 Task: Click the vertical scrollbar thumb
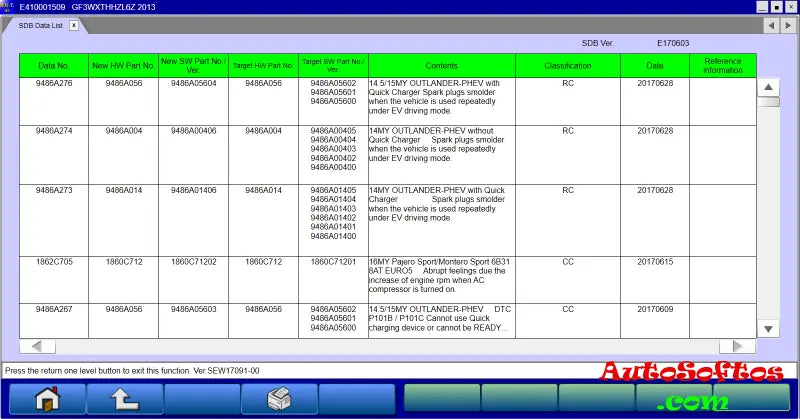tap(768, 102)
